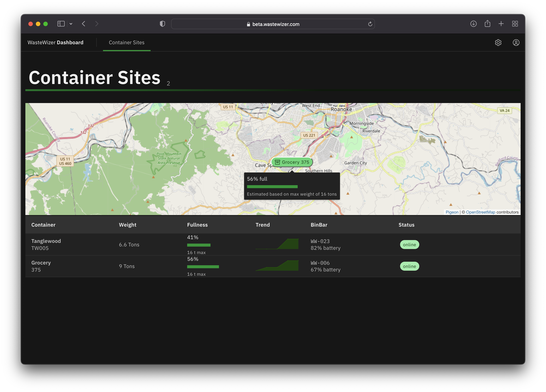Click Tanglewood's online status badge
Image resolution: width=546 pixels, height=392 pixels.
pyautogui.click(x=409, y=244)
